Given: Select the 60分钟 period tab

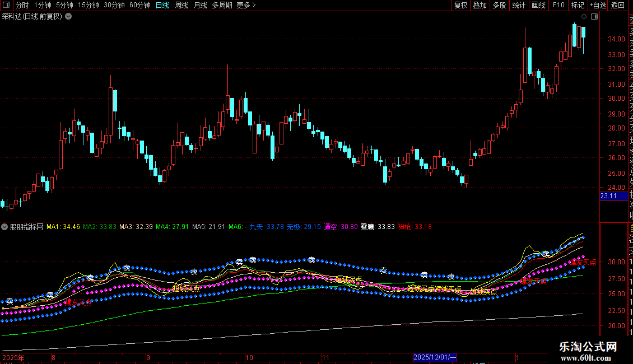Looking at the screenshot, I should tap(140, 5).
